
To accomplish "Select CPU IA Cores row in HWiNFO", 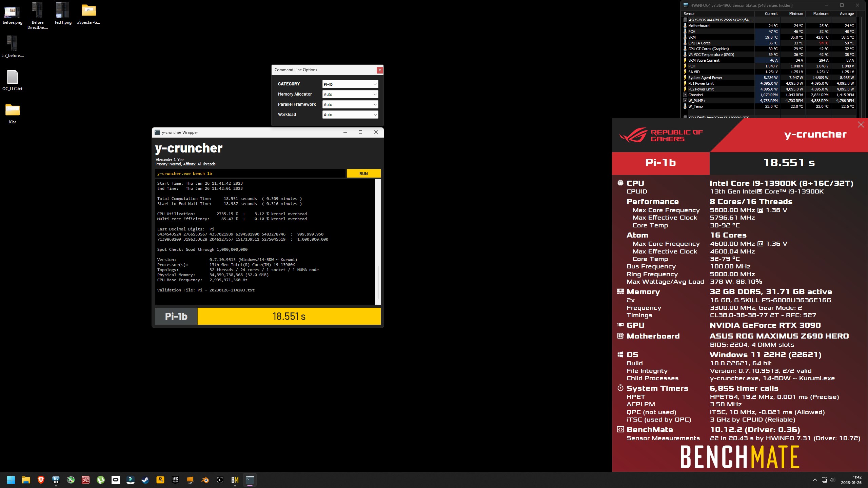I will pyautogui.click(x=769, y=43).
